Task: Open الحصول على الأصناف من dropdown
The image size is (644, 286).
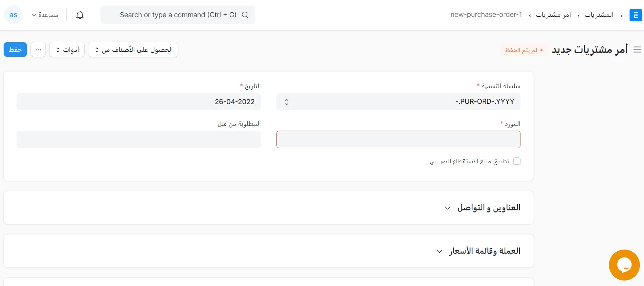Action: (x=133, y=49)
